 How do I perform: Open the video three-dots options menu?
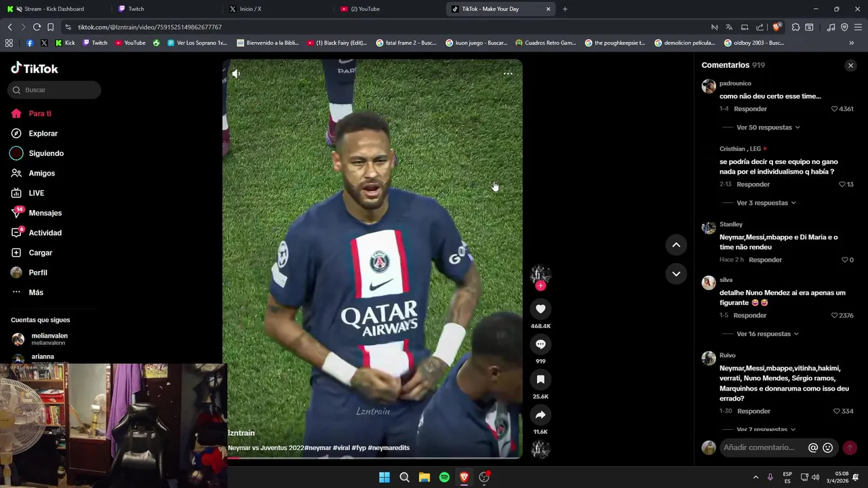pyautogui.click(x=507, y=73)
